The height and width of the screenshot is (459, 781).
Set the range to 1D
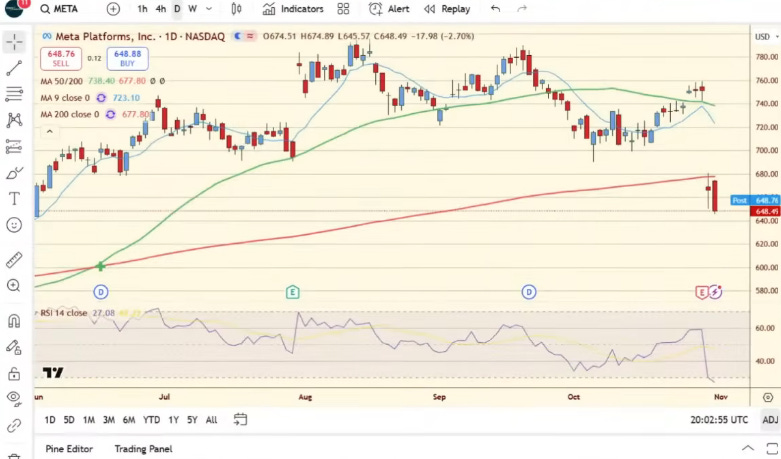click(50, 420)
